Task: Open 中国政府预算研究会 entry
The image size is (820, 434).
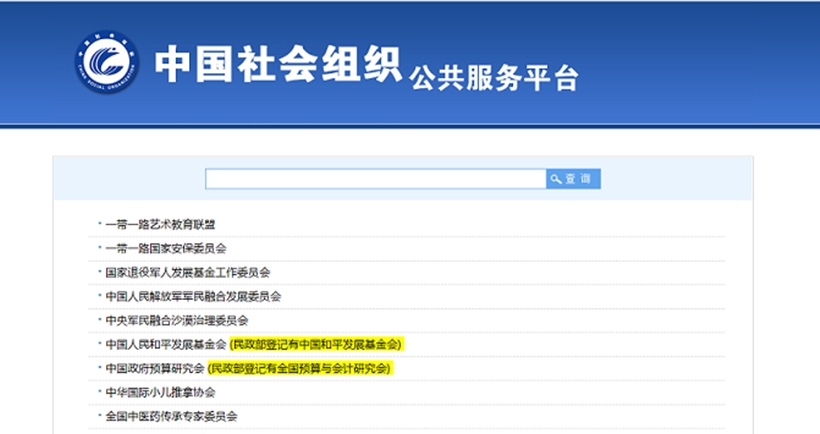Action: (x=155, y=368)
